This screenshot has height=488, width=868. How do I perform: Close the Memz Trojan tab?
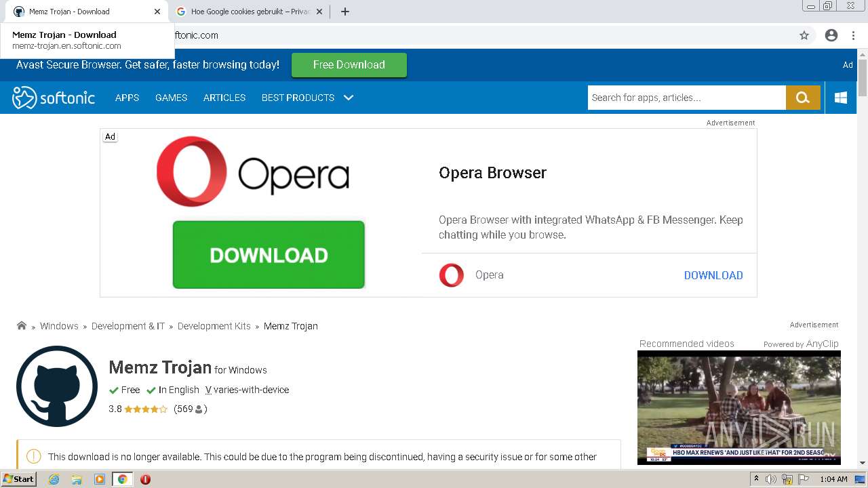tap(157, 12)
